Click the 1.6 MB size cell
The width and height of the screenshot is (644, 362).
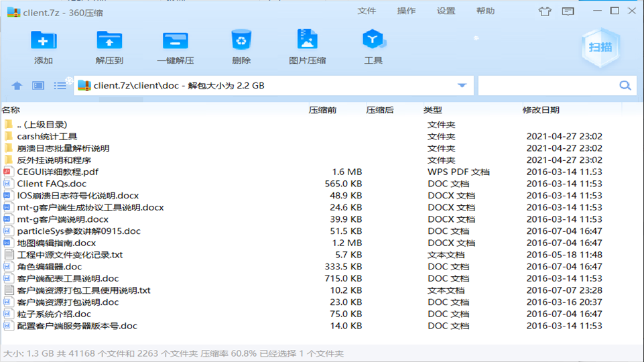[346, 172]
